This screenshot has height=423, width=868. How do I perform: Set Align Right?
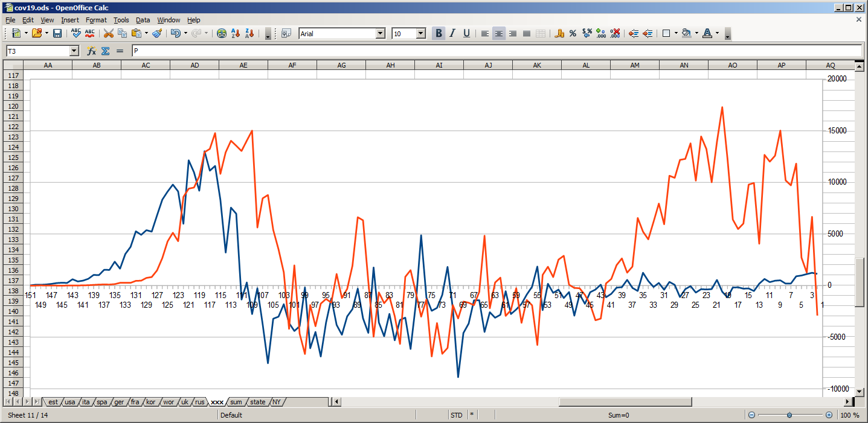[x=512, y=33]
